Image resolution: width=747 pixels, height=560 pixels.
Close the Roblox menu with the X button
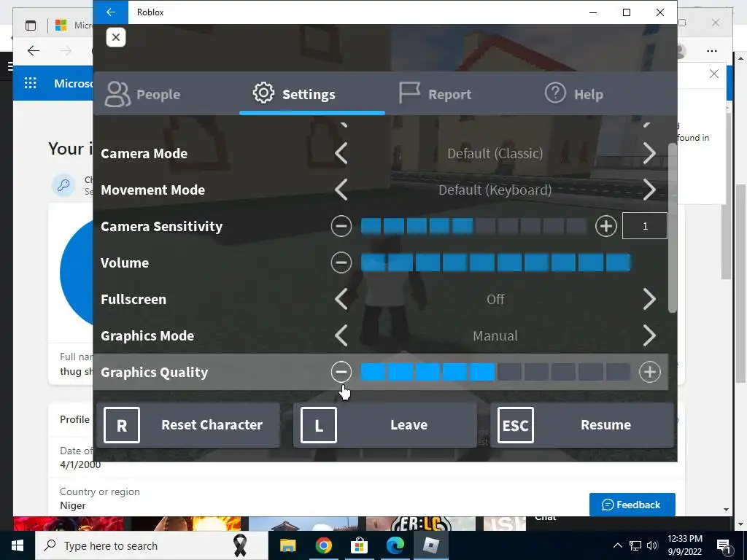coord(116,37)
